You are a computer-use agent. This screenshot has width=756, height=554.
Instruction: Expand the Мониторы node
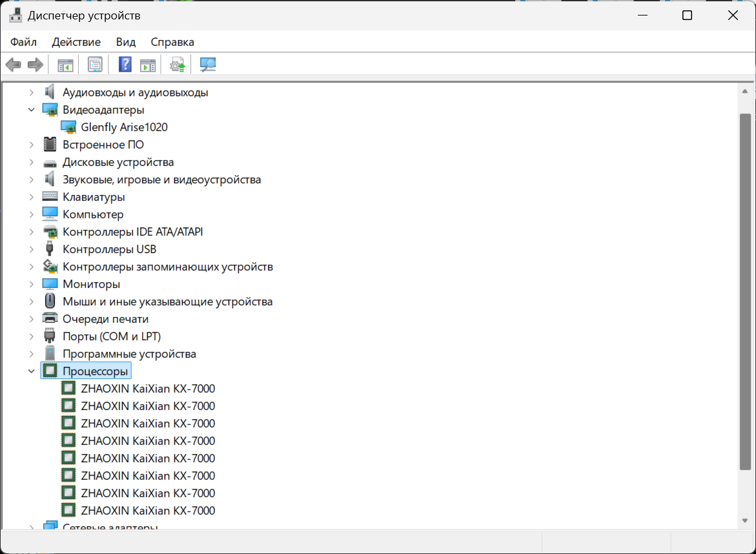(32, 284)
